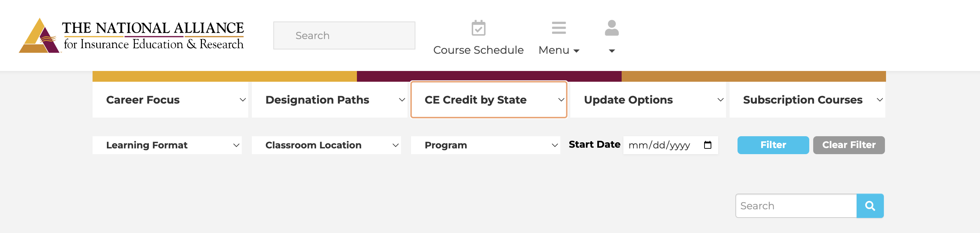Click the hamburger Menu icon
The height and width of the screenshot is (233, 980).
pyautogui.click(x=559, y=28)
